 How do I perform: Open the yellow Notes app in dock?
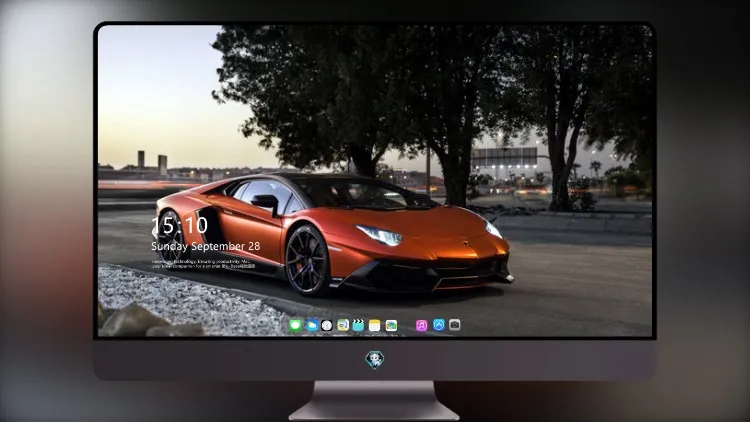[375, 325]
